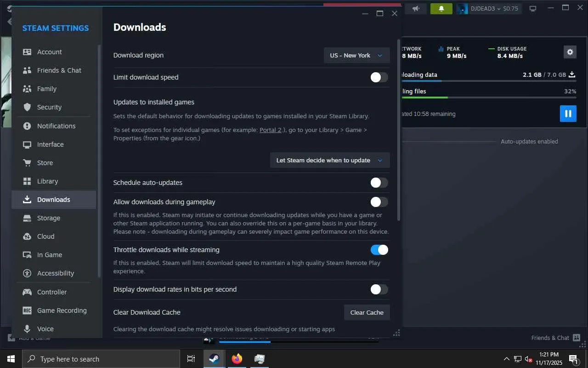Toggle Limit download speed switch
The width and height of the screenshot is (588, 368).
379,77
